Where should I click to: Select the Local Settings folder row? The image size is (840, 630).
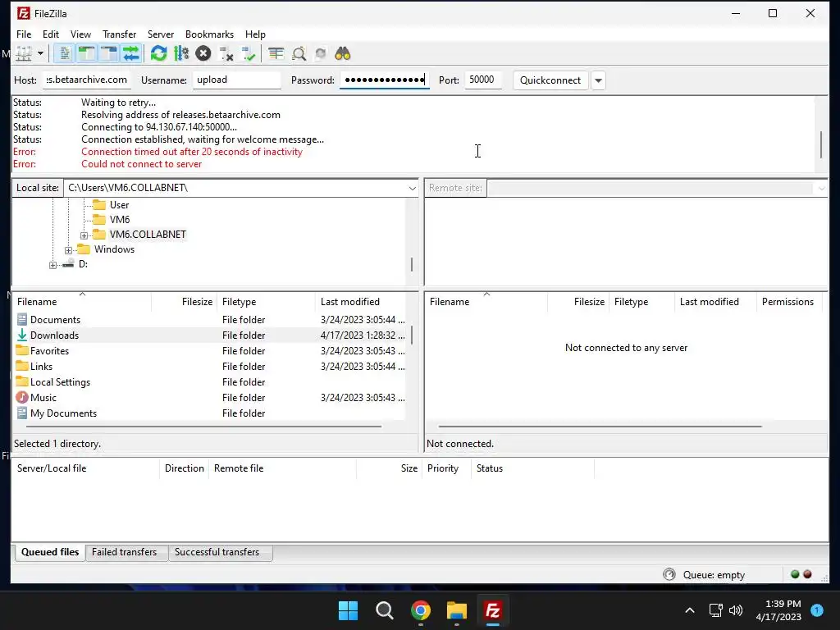[209, 382]
